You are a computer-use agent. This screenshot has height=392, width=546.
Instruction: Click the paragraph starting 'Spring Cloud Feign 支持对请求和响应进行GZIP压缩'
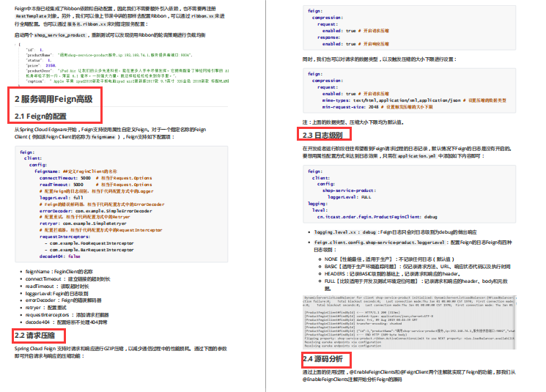pos(121,352)
